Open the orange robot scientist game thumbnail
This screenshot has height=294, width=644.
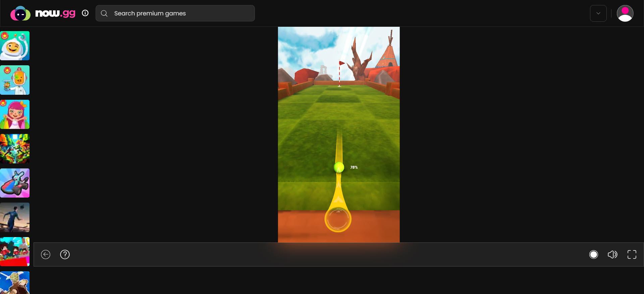tap(15, 80)
